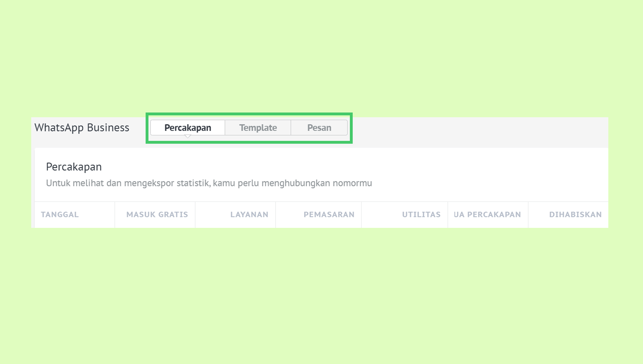Click the WhatsApp Business title
Screen dimensions: 643x364
coord(82,128)
